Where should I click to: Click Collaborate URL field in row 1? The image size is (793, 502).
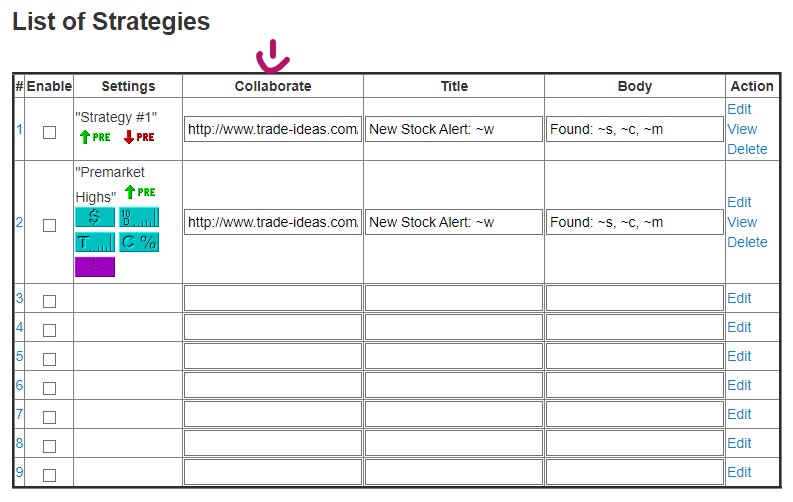point(273,129)
